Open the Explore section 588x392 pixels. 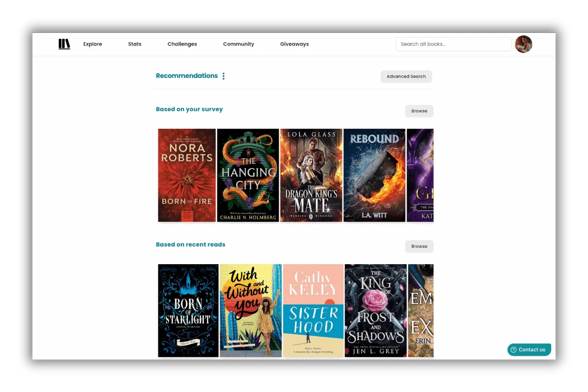click(x=92, y=44)
